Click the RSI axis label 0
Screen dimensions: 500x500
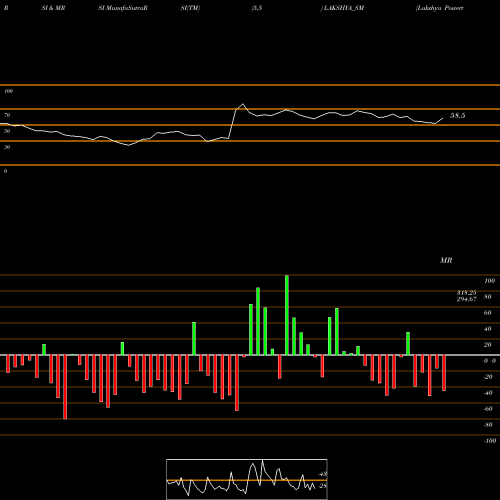pyautogui.click(x=5, y=171)
